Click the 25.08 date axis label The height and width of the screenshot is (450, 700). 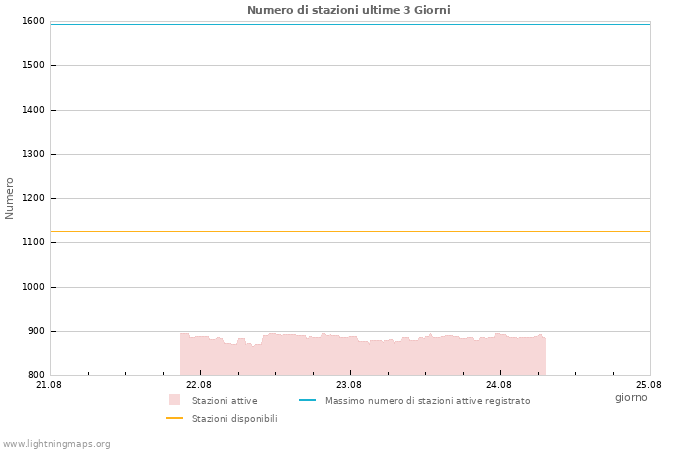tap(649, 384)
